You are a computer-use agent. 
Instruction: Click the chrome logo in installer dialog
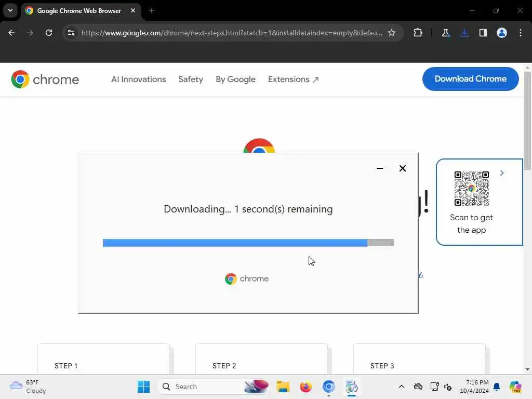pyautogui.click(x=247, y=278)
